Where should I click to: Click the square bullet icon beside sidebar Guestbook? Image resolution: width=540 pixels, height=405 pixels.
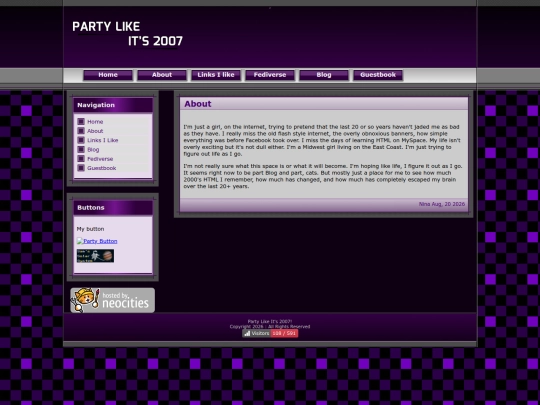[81, 168]
